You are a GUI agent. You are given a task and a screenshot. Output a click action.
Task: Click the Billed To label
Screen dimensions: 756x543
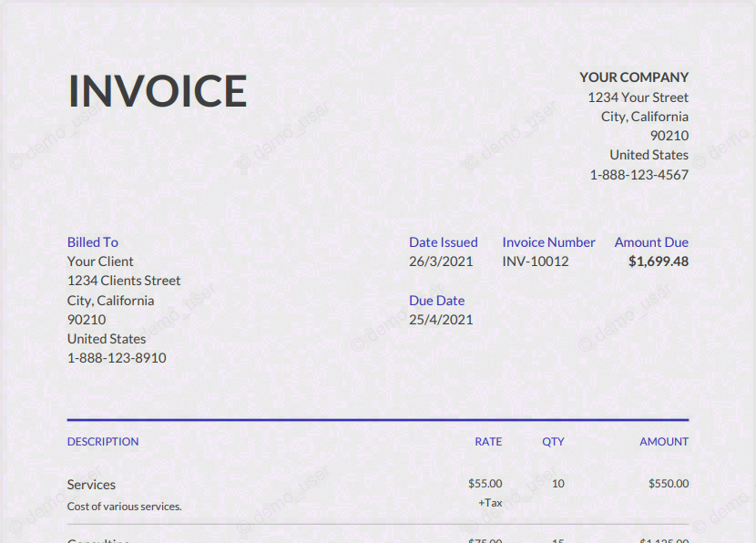tap(93, 242)
